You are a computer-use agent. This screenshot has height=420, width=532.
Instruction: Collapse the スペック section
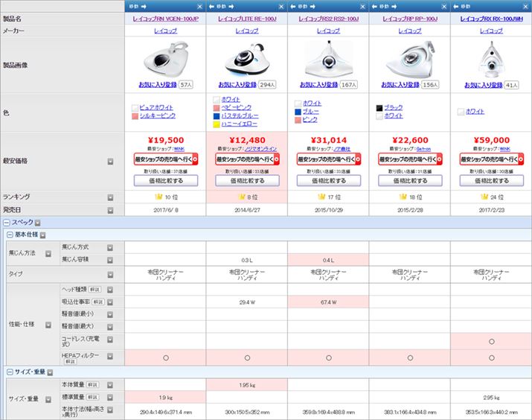click(4, 223)
